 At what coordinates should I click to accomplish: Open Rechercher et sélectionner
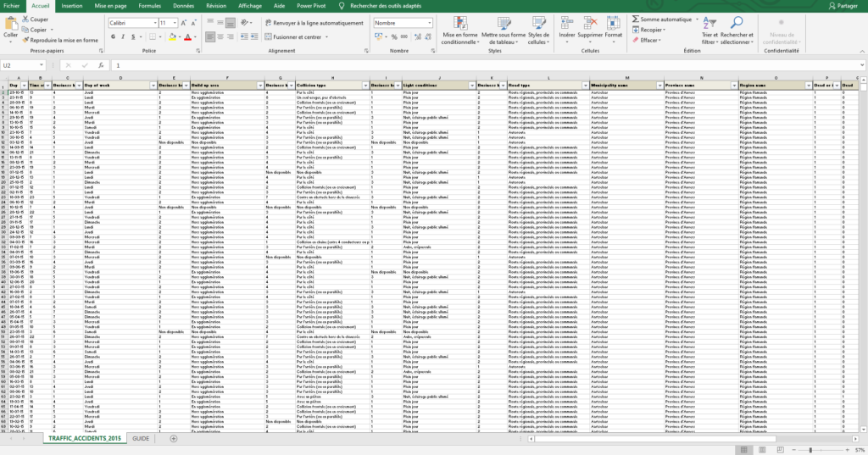[737, 31]
